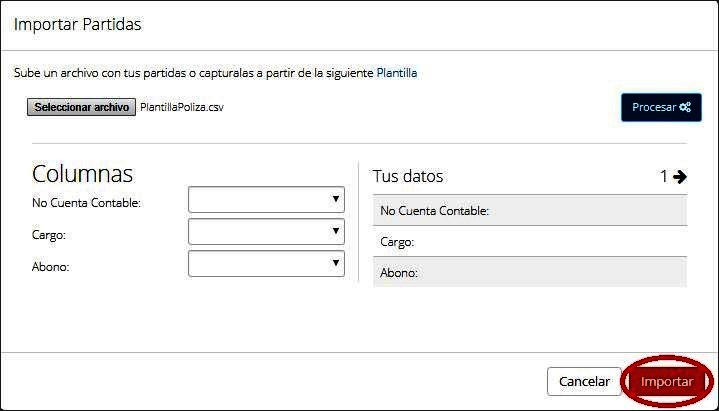Expand the Cargo column dropdown
719x411 pixels.
pos(266,232)
